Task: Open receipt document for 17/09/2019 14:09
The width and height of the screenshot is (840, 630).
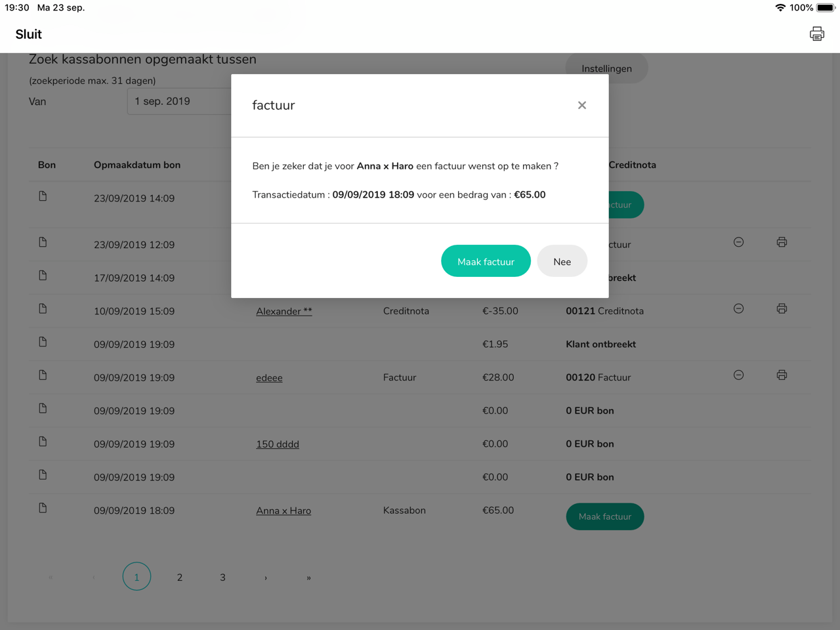Action: tap(43, 276)
